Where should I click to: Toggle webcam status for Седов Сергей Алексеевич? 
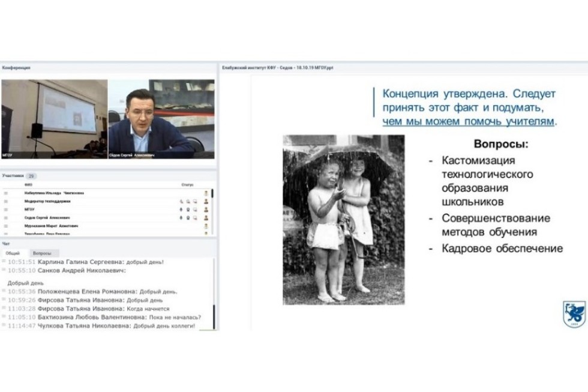point(188,218)
